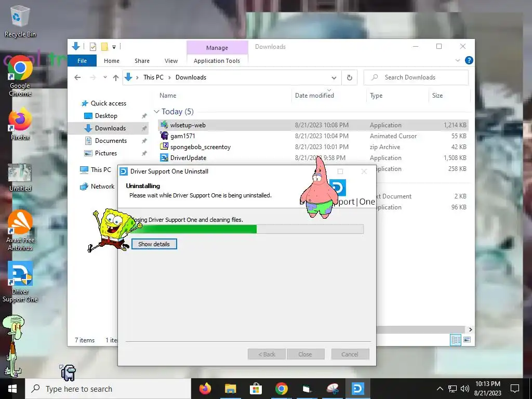This screenshot has width=532, height=399.
Task: Refresh the Downloads folder
Action: coord(350,78)
